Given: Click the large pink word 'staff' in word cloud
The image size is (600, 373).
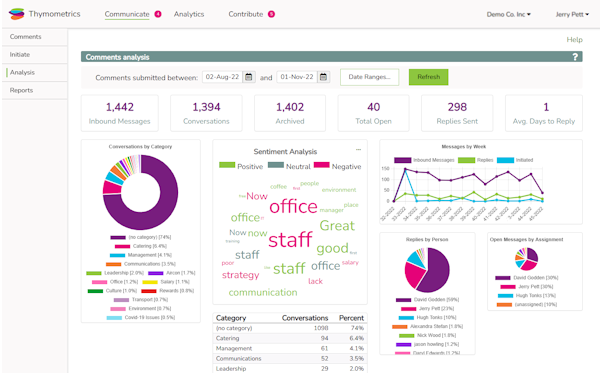Looking at the screenshot, I should [x=290, y=240].
